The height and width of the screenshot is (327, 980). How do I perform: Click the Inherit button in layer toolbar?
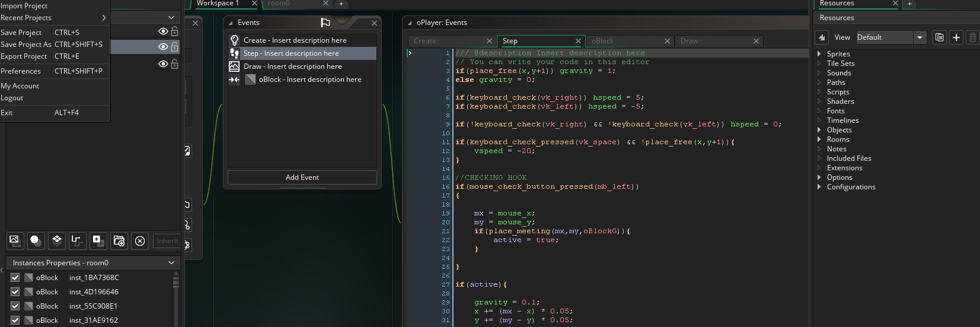coord(167,240)
